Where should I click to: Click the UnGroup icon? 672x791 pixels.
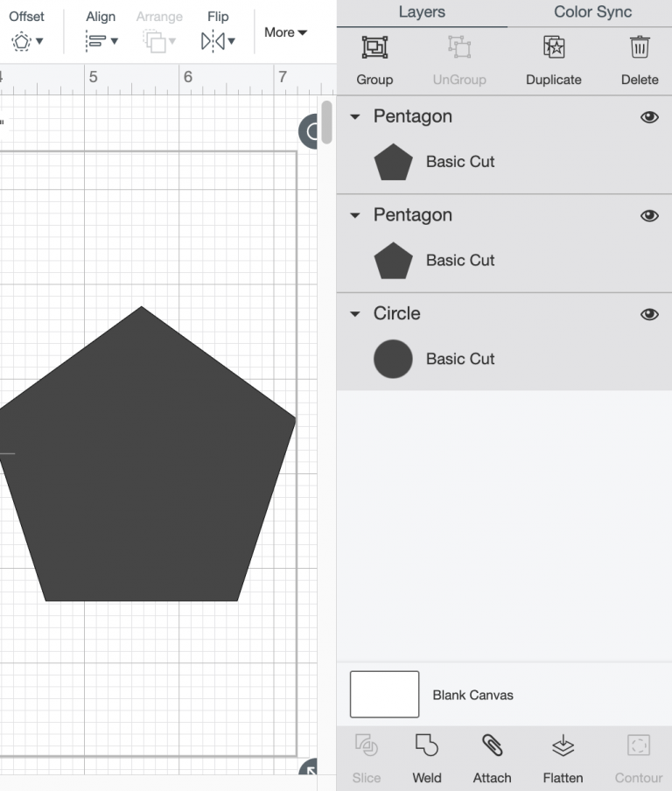point(459,47)
